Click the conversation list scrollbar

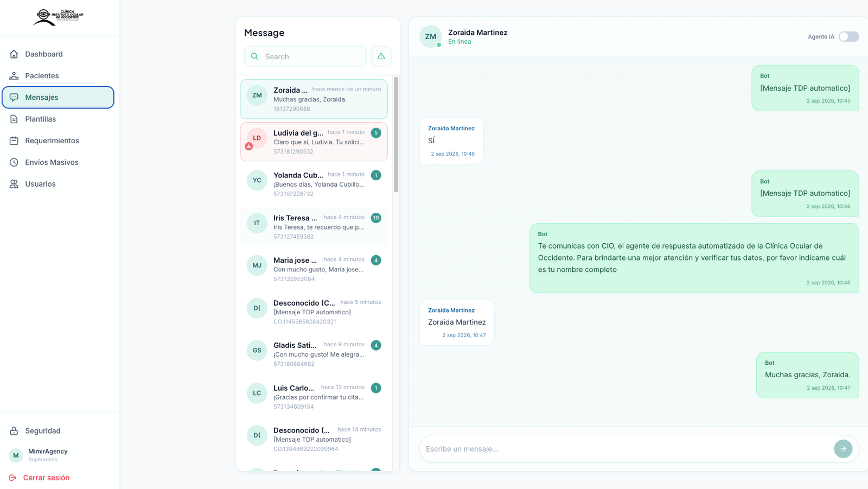coord(396,135)
